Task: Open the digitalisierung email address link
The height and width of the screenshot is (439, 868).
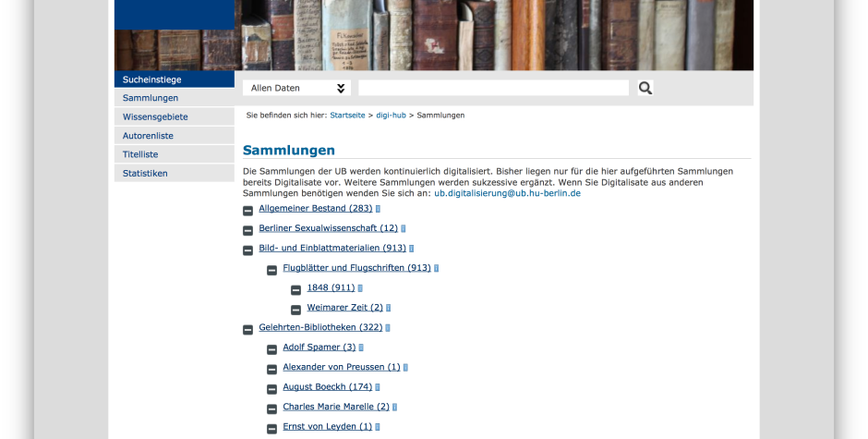Action: pyautogui.click(x=507, y=193)
